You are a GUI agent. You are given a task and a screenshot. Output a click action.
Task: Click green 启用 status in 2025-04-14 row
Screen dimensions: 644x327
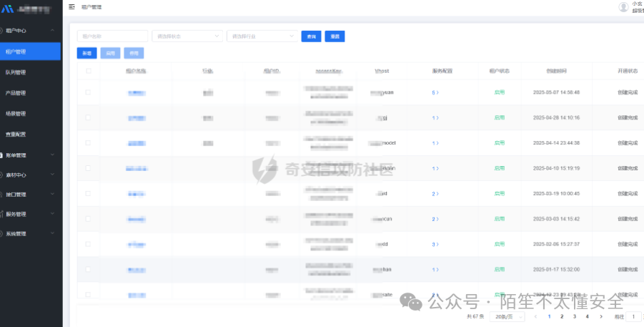pos(500,143)
